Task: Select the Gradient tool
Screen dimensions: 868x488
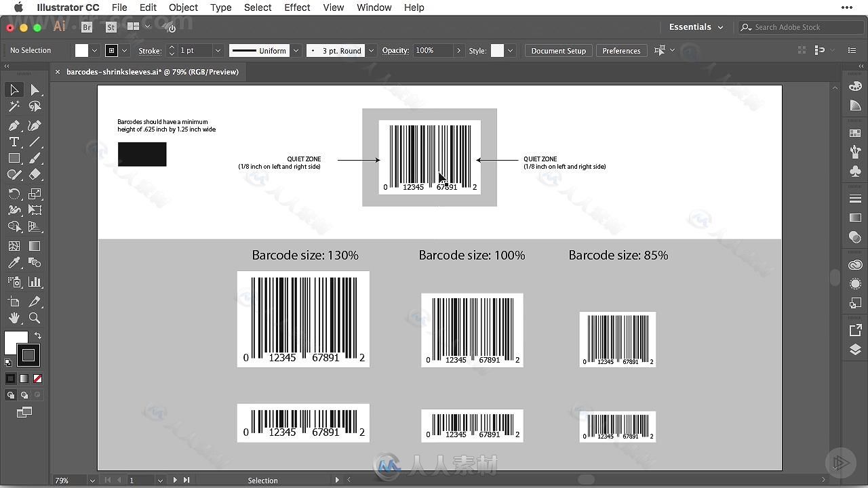Action: coord(35,246)
